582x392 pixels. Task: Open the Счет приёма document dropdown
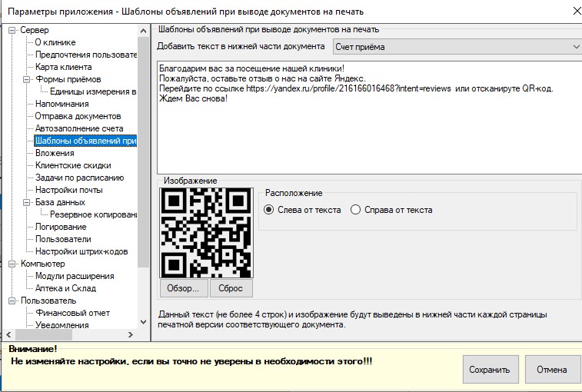pos(457,47)
